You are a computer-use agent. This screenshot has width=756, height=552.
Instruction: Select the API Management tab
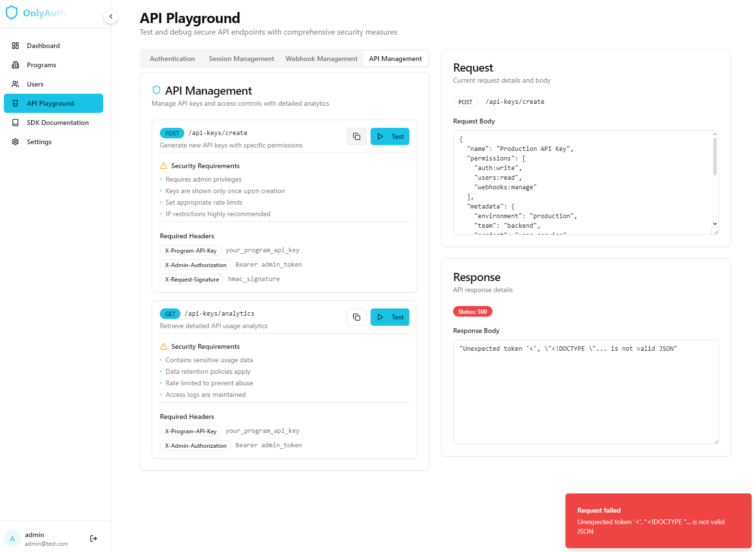click(396, 59)
